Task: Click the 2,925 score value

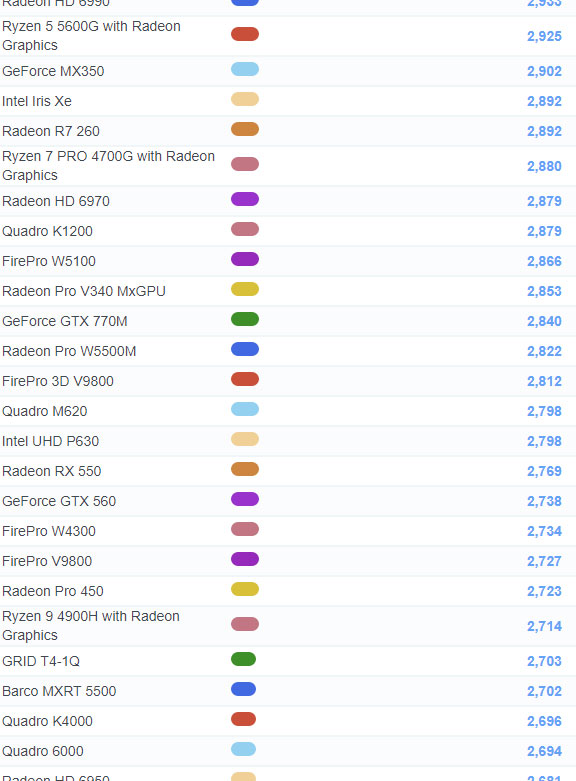Action: pyautogui.click(x=544, y=36)
